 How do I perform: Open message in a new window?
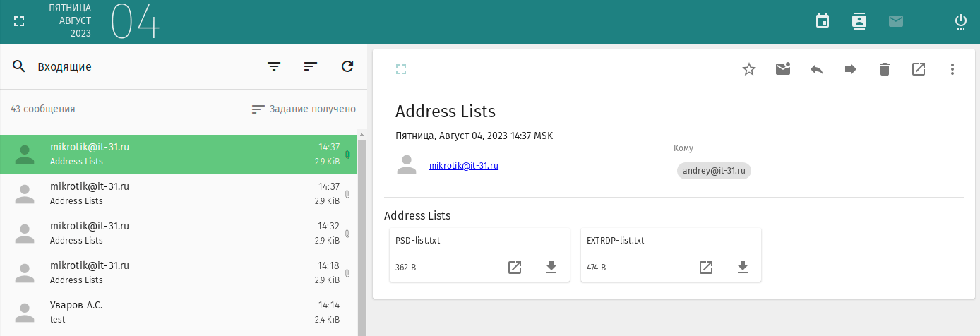click(919, 69)
